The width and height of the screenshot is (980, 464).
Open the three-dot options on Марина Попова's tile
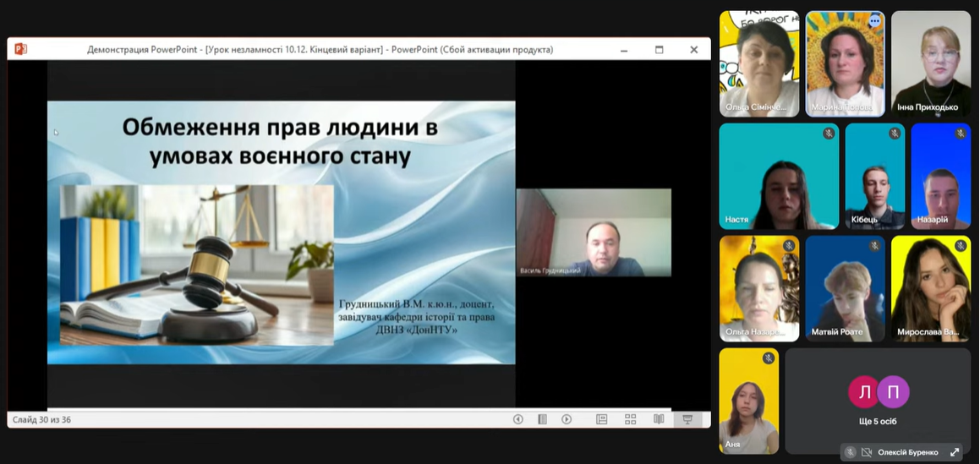click(x=874, y=21)
